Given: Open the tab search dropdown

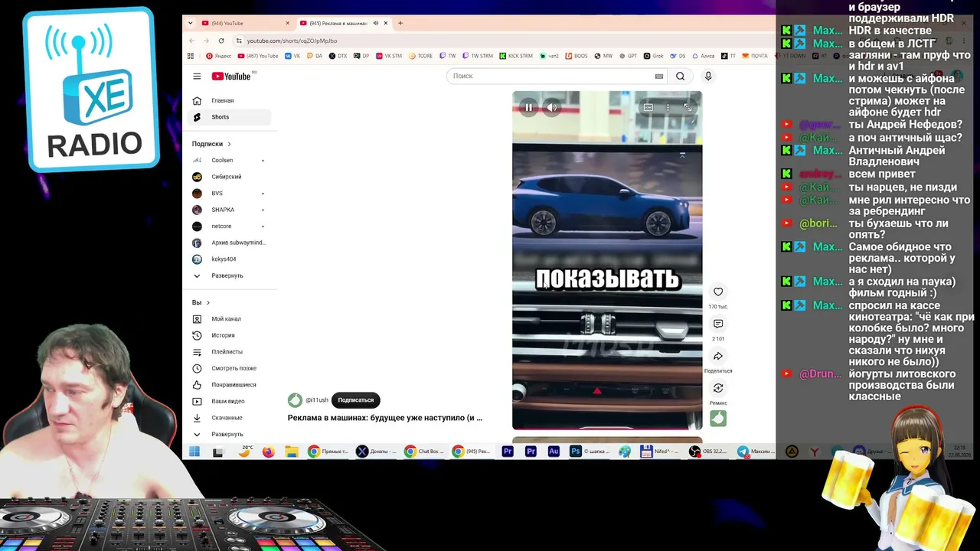Looking at the screenshot, I should tap(190, 23).
